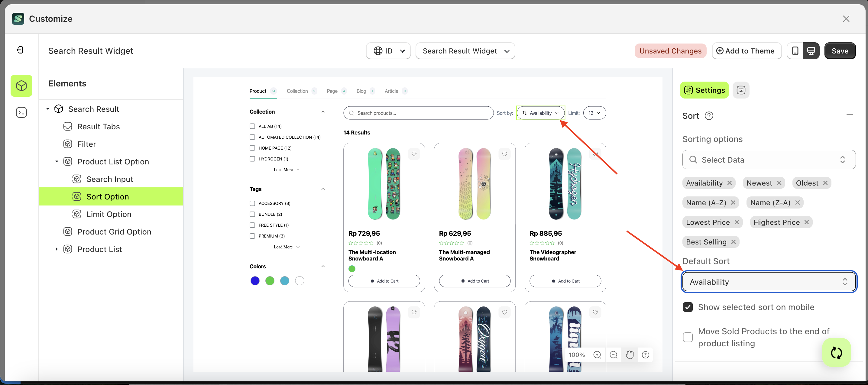Select the blue color swatch filter
Viewport: 868px width, 385px height.
255,280
